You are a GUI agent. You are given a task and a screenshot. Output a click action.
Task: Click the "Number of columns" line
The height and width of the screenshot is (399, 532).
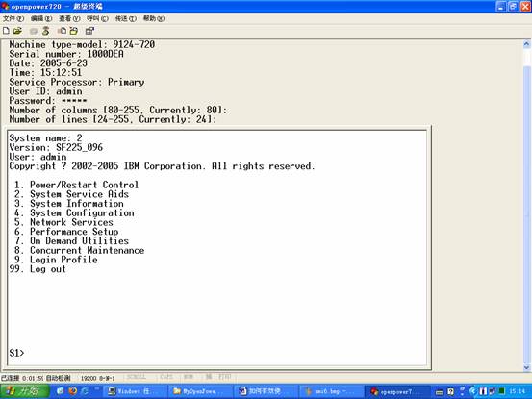[x=118, y=111]
